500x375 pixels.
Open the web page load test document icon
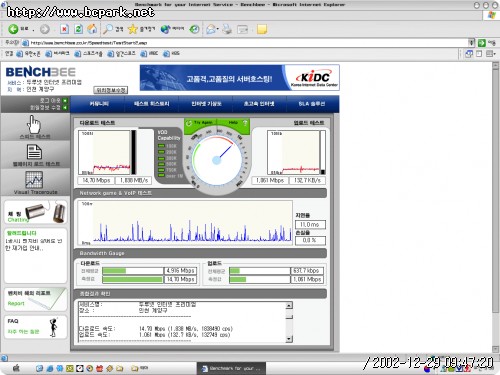click(34, 152)
